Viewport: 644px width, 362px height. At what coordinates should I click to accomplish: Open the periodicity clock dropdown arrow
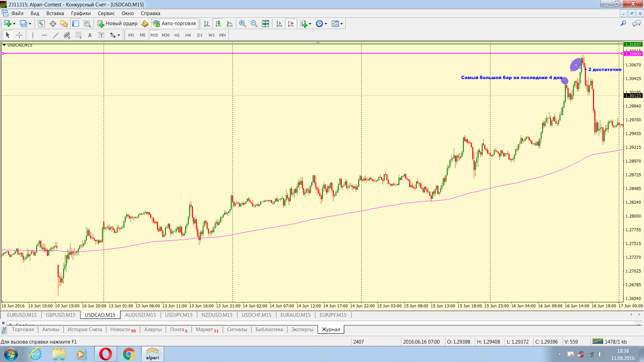click(x=326, y=24)
